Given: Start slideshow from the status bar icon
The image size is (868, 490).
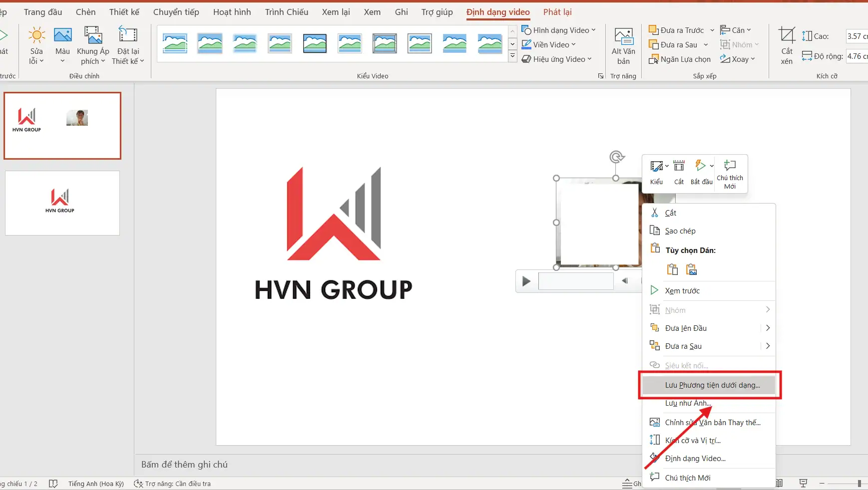Looking at the screenshot, I should point(803,483).
